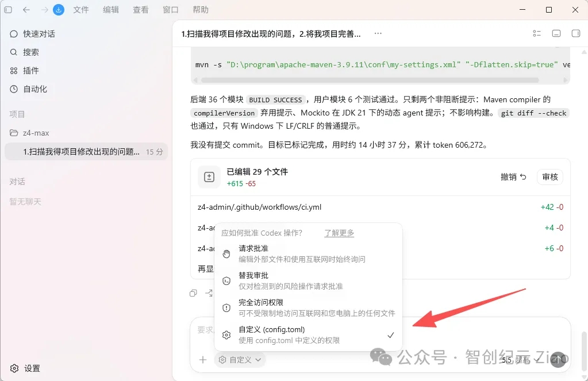Click inside the message input field
The image size is (588, 381).
(381, 330)
